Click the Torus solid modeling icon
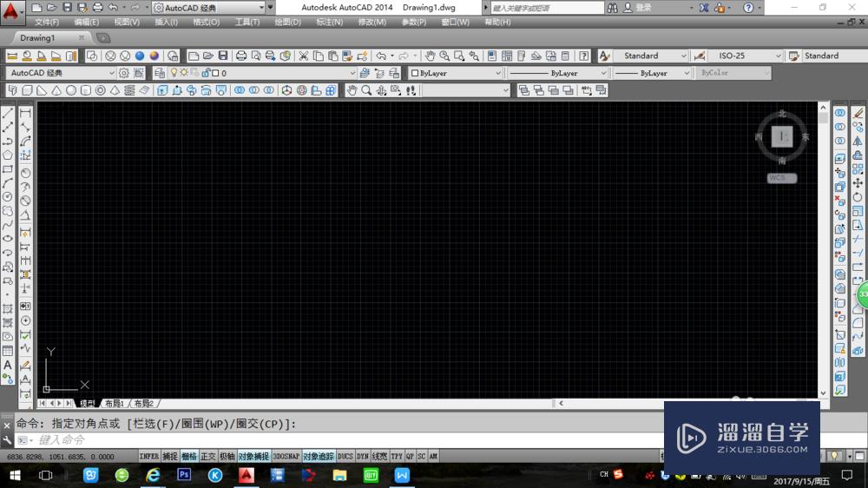This screenshot has height=488, width=868. 100,90
